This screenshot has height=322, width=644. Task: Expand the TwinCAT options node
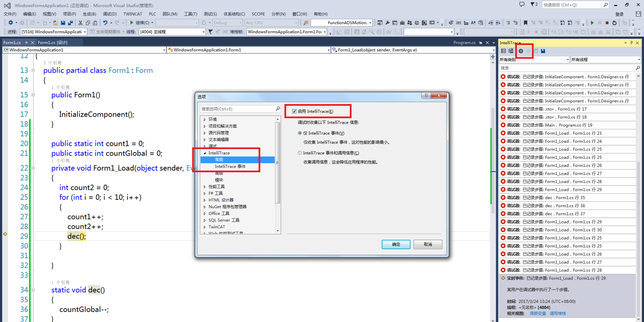[x=205, y=227]
